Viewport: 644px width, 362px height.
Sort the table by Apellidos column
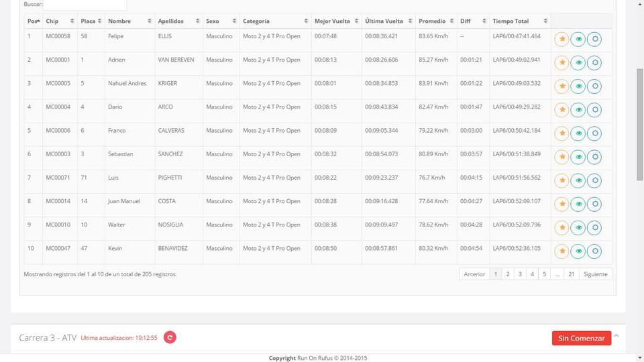coord(178,21)
